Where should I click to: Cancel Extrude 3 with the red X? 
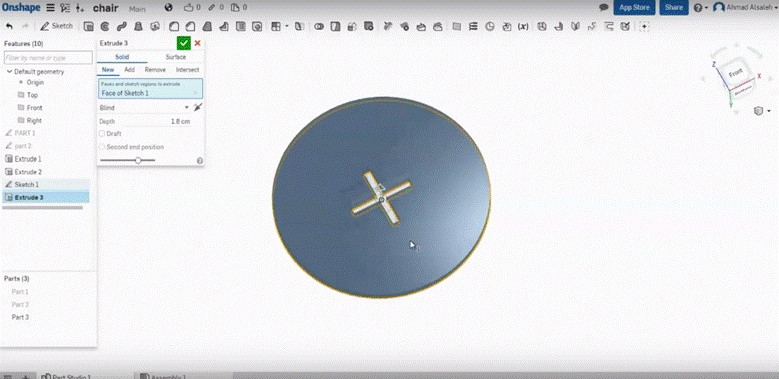tap(197, 43)
